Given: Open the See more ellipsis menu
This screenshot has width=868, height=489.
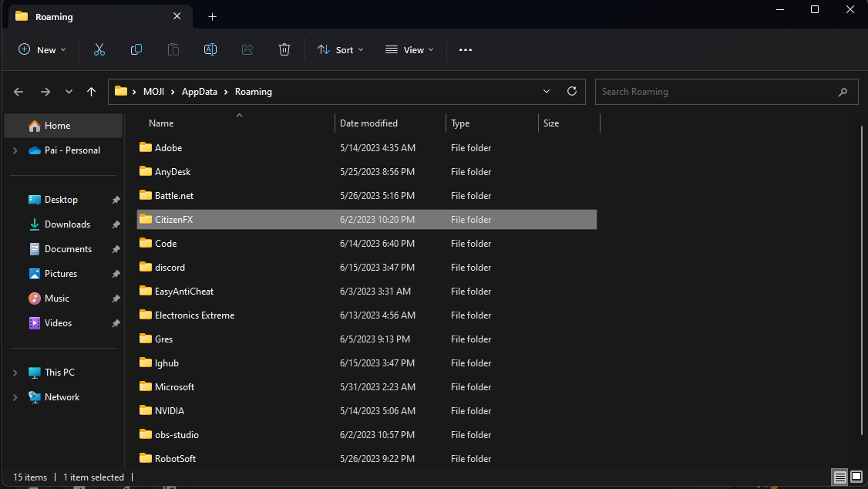Looking at the screenshot, I should [465, 49].
